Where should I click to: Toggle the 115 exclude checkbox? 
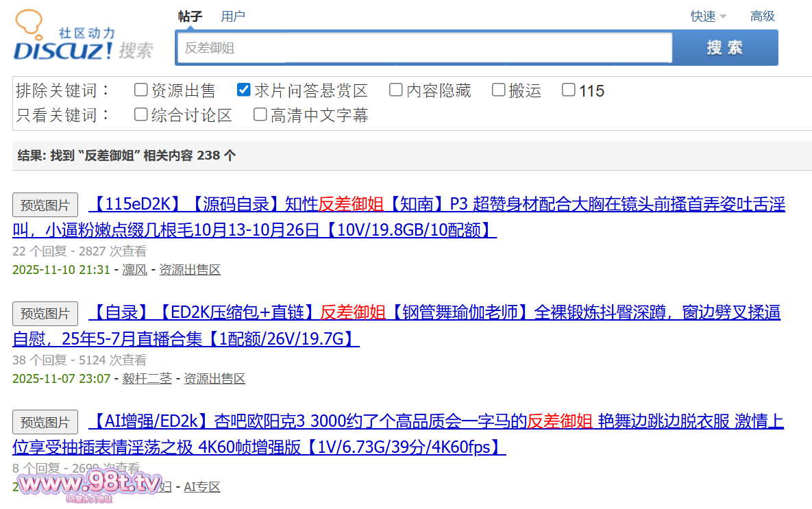coord(569,90)
